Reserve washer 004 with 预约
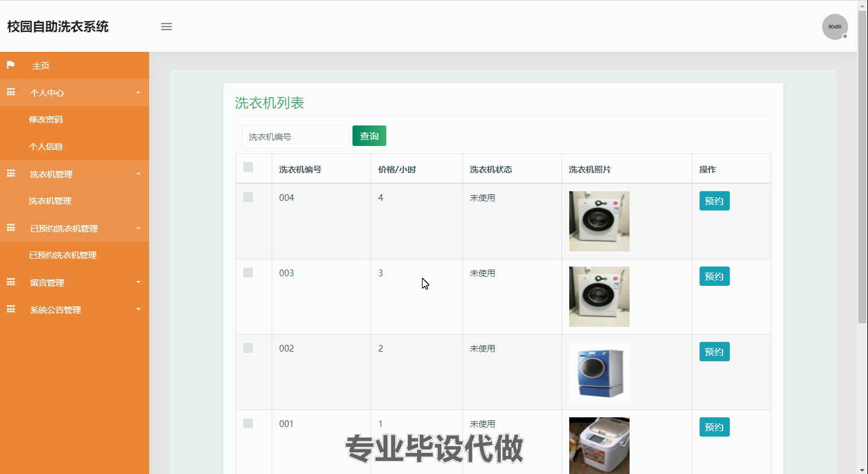 pos(715,201)
